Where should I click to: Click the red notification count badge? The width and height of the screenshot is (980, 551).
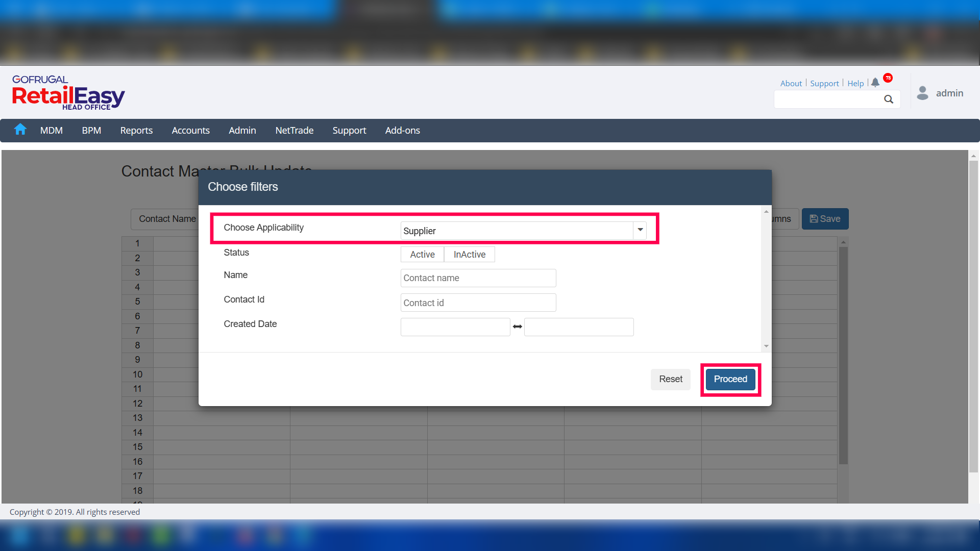pos(888,78)
